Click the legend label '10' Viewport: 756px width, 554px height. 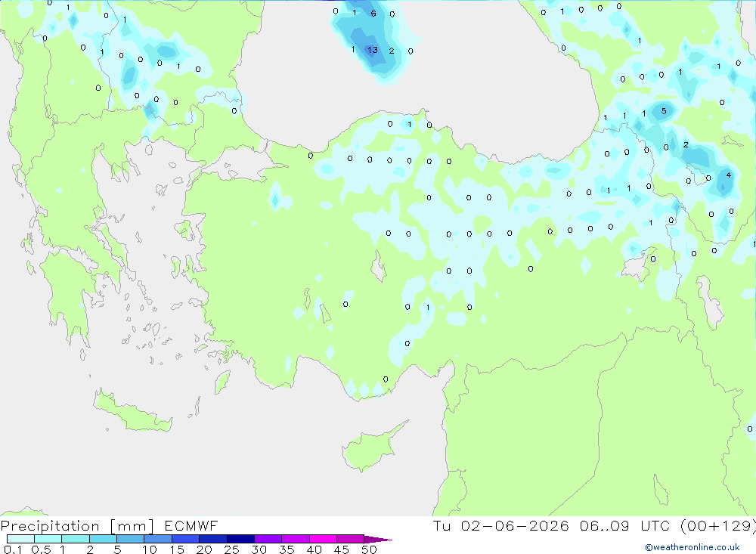click(x=150, y=549)
